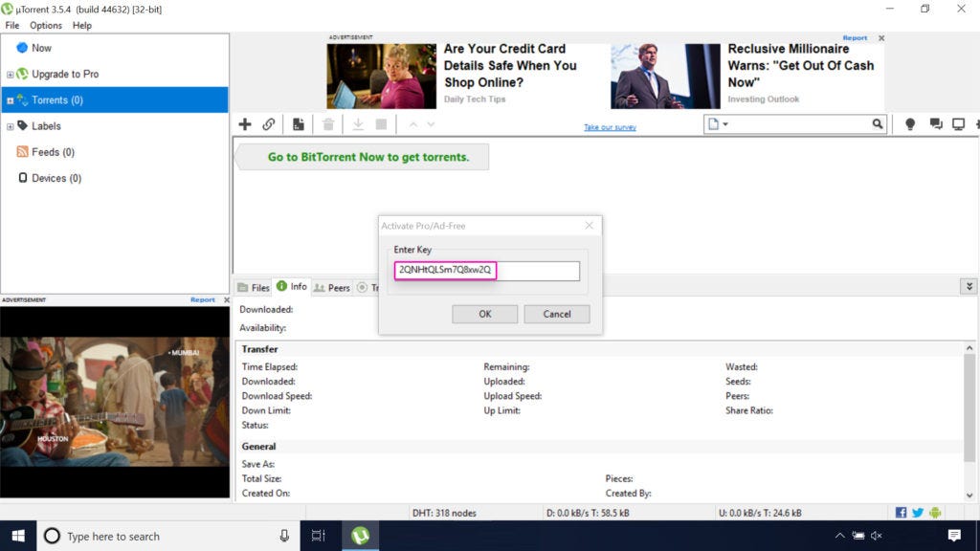Click the Take our survey link
Screen dimensions: 980x551
[610, 127]
